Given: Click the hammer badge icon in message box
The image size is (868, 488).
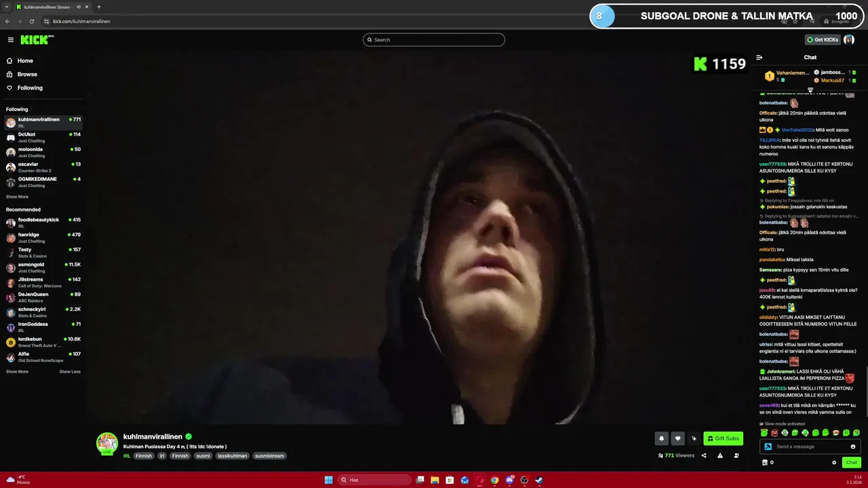Looking at the screenshot, I should click(768, 447).
